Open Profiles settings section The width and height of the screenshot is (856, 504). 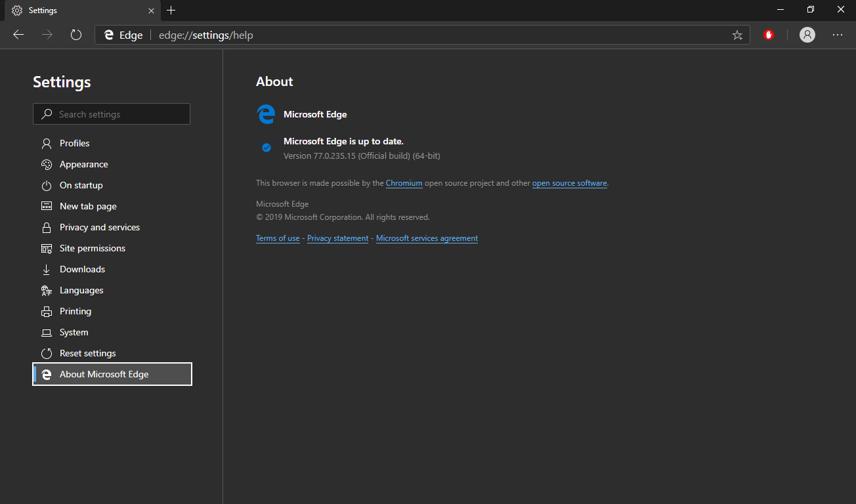click(x=112, y=143)
